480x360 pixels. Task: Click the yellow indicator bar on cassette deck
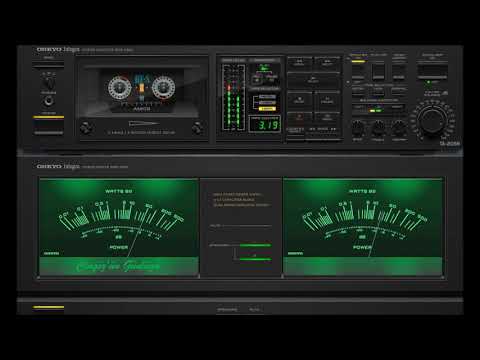(49, 117)
